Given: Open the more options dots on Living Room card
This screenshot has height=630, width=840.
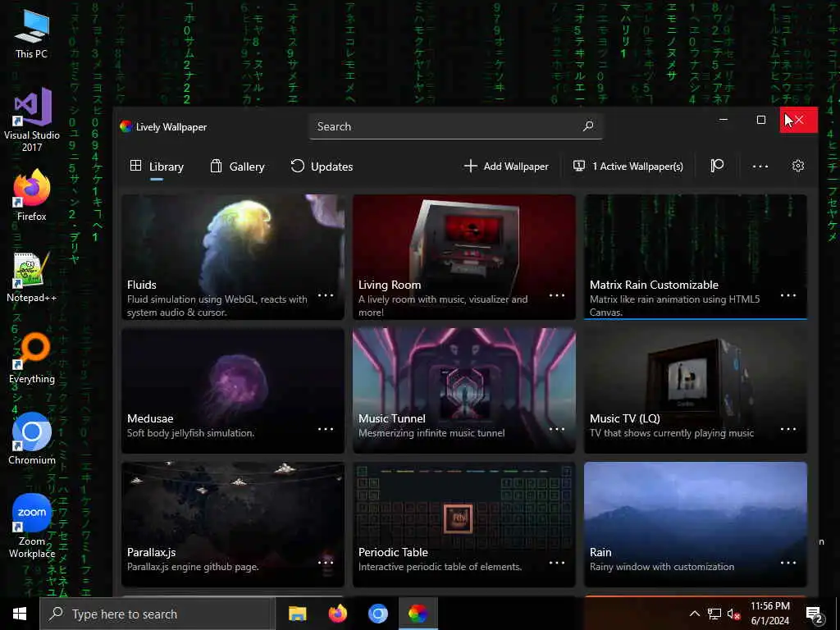Looking at the screenshot, I should [x=557, y=295].
